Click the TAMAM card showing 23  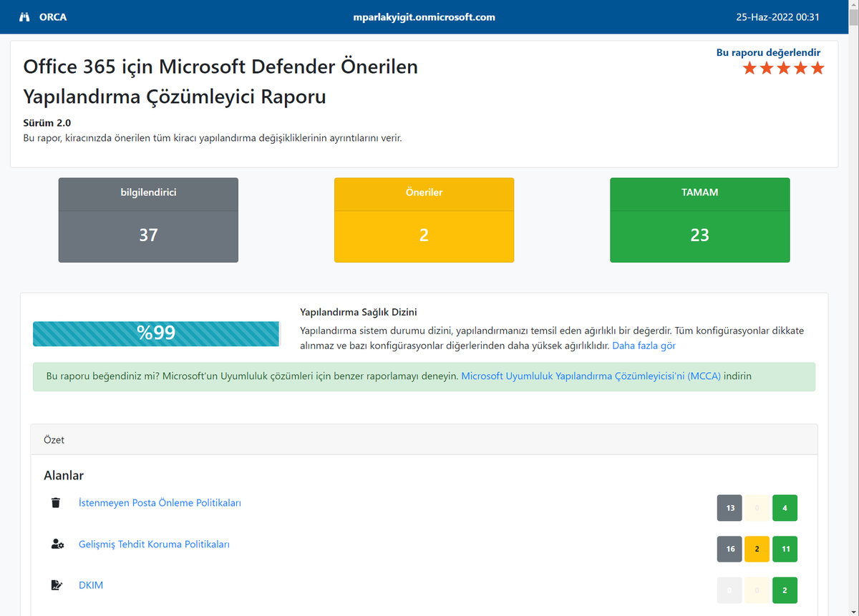click(699, 220)
